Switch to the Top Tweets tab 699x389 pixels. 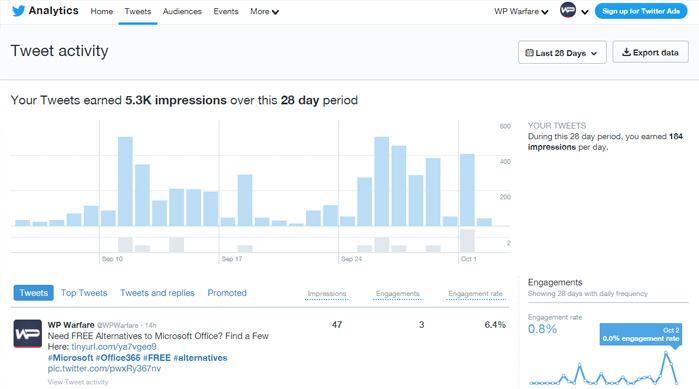pos(84,293)
